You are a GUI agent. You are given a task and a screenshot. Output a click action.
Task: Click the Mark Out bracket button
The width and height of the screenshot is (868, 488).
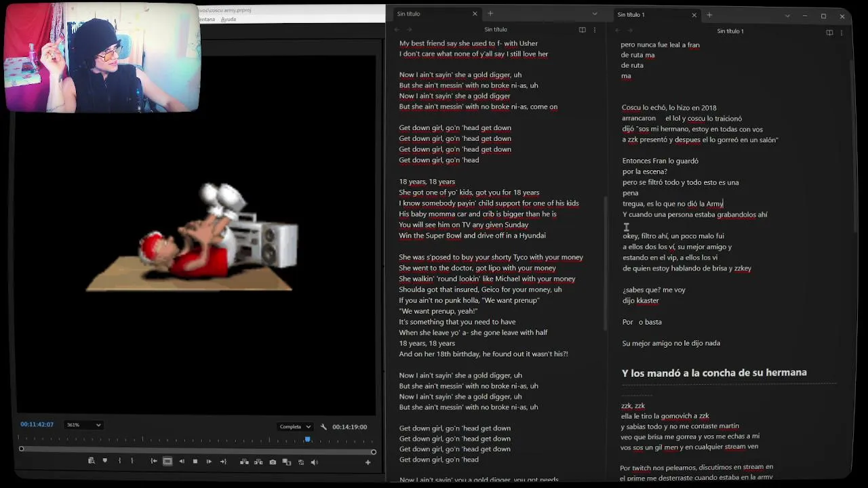132,461
